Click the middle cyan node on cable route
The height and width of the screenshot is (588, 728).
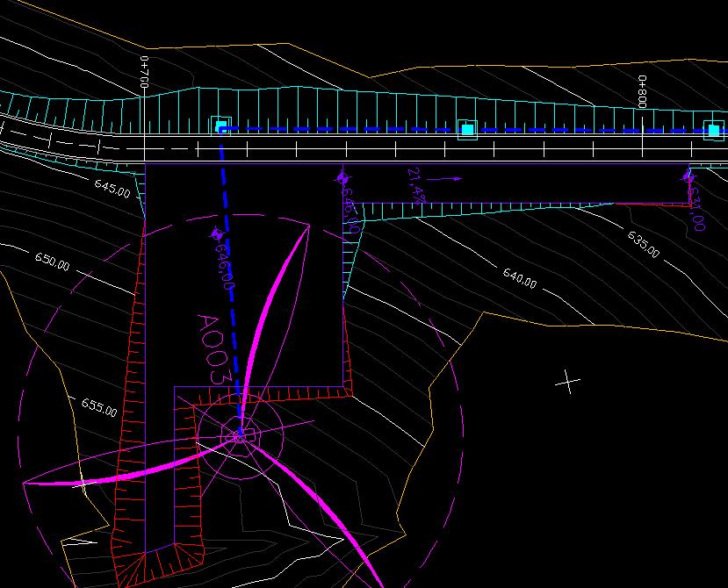click(467, 130)
